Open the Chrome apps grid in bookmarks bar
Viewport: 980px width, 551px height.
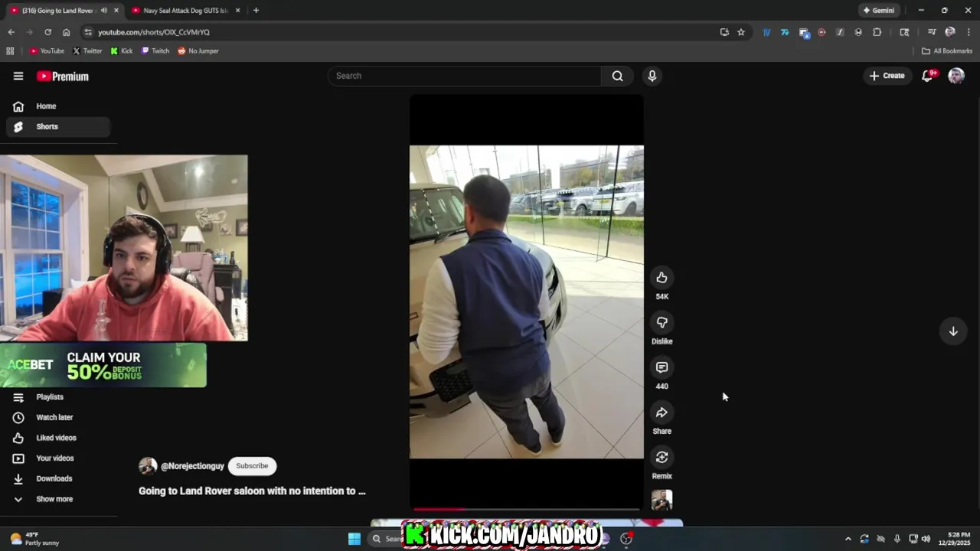10,51
